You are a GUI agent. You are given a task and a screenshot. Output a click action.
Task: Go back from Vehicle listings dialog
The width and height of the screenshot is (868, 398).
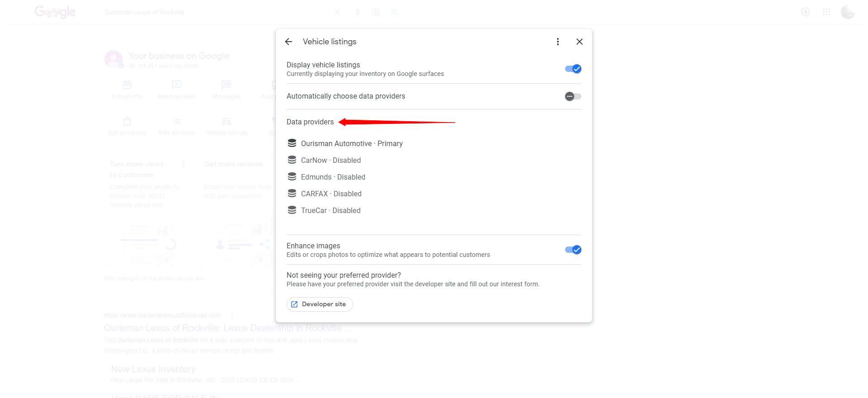[288, 42]
